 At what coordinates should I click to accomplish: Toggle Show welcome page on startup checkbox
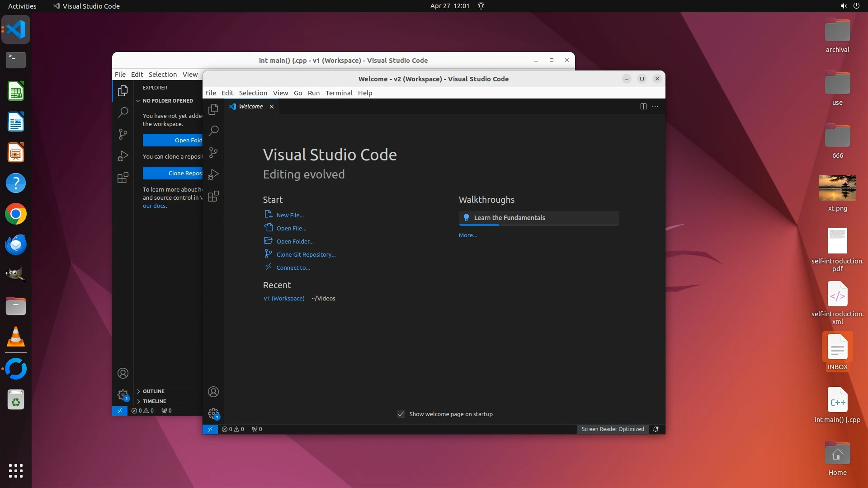[x=401, y=414]
